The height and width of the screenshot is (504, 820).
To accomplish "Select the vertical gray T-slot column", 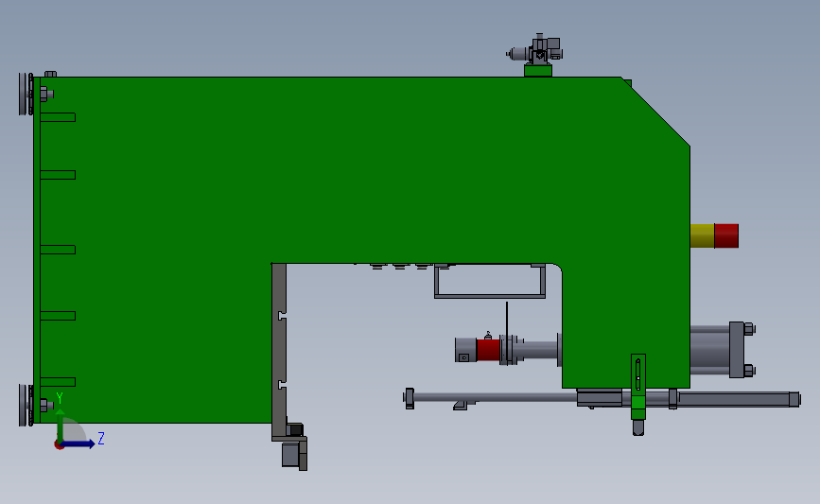I will [x=279, y=352].
